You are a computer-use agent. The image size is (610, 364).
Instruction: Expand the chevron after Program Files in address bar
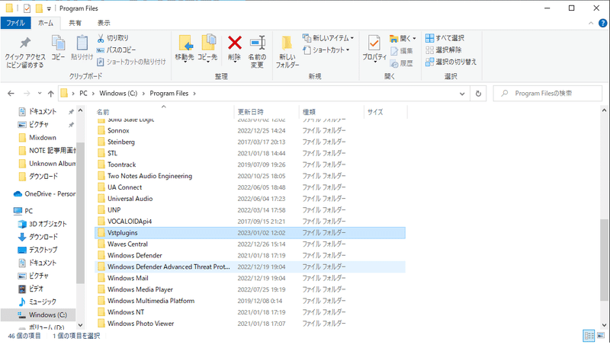coord(194,93)
